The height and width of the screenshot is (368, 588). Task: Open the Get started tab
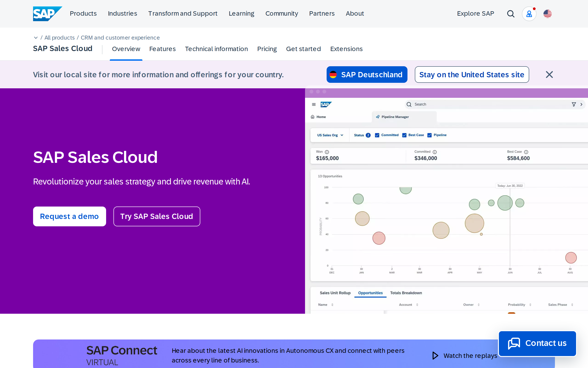pyautogui.click(x=303, y=49)
